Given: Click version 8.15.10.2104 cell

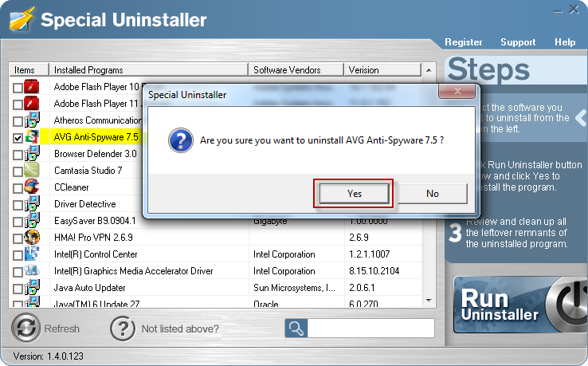Looking at the screenshot, I should [x=374, y=271].
